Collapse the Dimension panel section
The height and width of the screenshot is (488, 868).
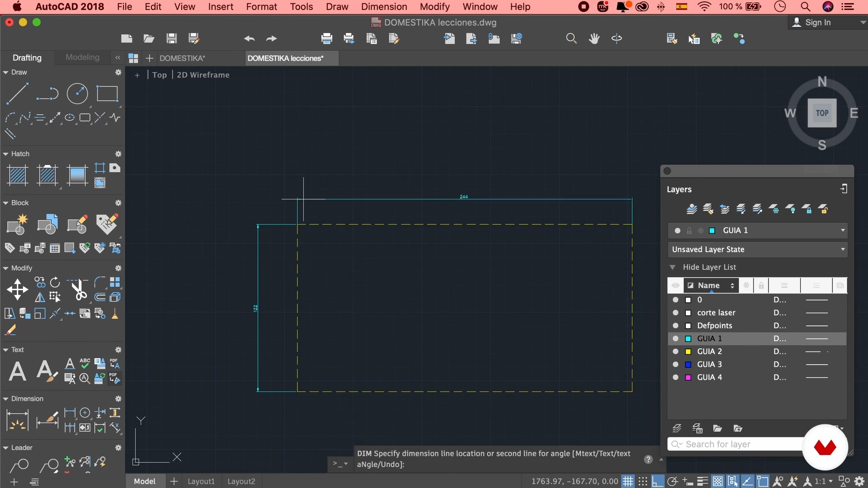tap(5, 399)
